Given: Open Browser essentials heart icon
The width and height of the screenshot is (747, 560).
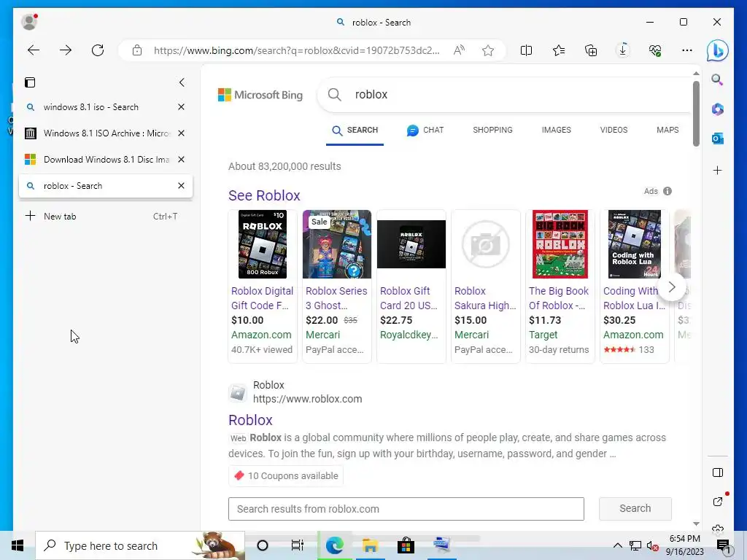Looking at the screenshot, I should [x=655, y=50].
